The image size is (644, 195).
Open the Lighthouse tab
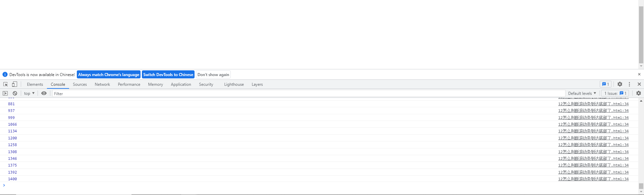pyautogui.click(x=234, y=84)
